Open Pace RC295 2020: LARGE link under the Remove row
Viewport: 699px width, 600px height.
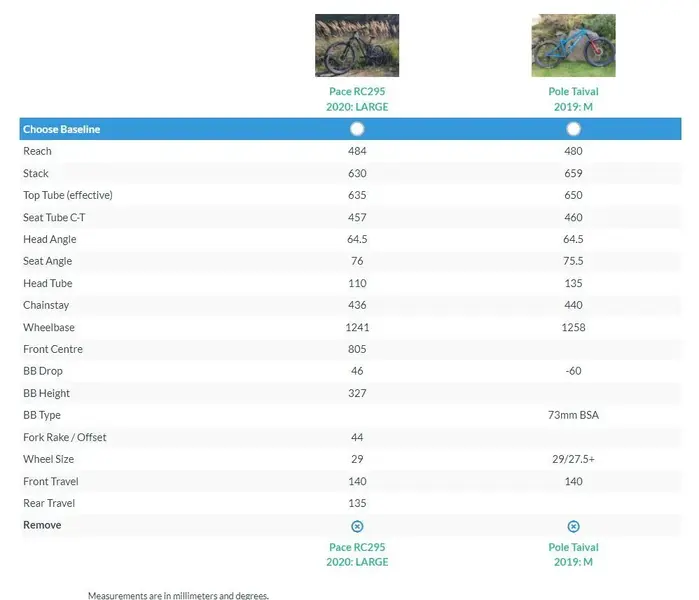357,555
